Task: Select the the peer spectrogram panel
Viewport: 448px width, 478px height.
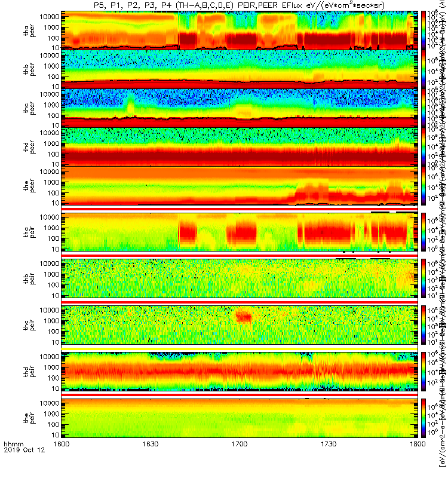Action: pyautogui.click(x=240, y=185)
